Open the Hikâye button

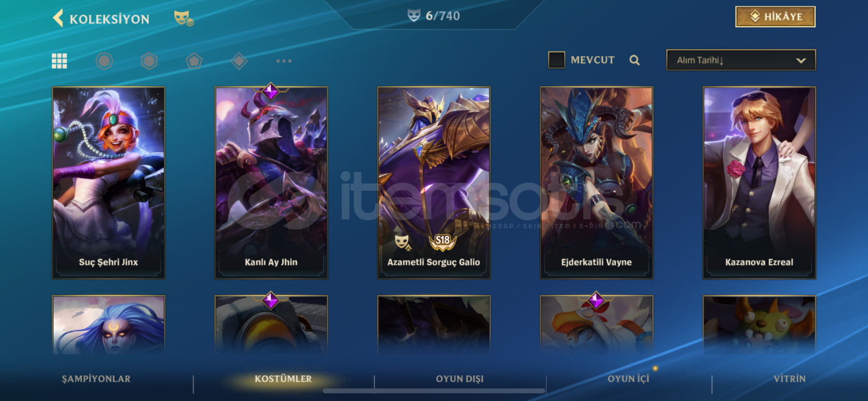coord(775,17)
